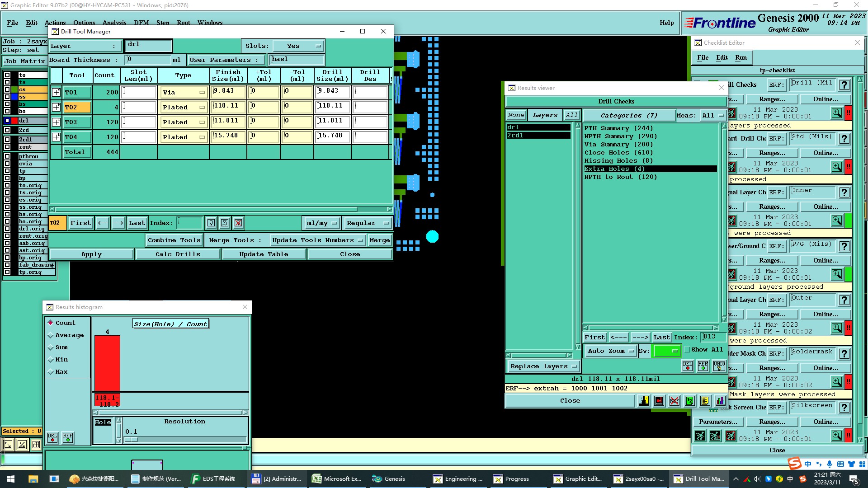Click the angle measure icon below Selected
The image size is (868, 488).
[22, 445]
